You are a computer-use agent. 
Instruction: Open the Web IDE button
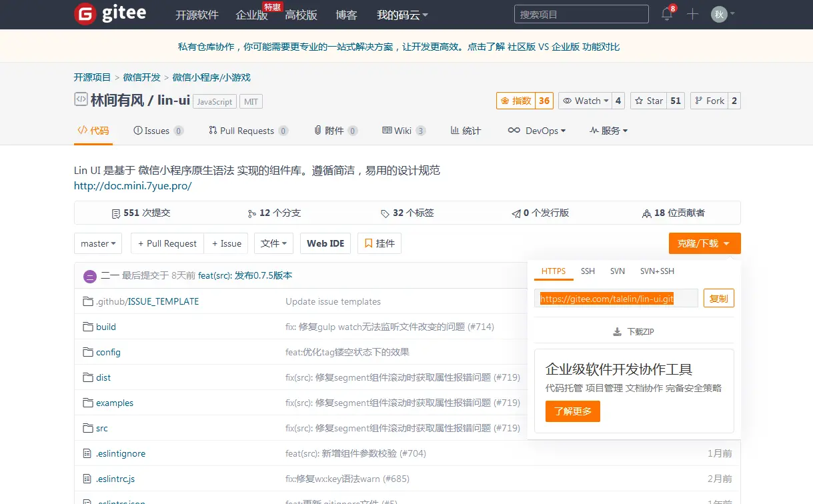(325, 243)
